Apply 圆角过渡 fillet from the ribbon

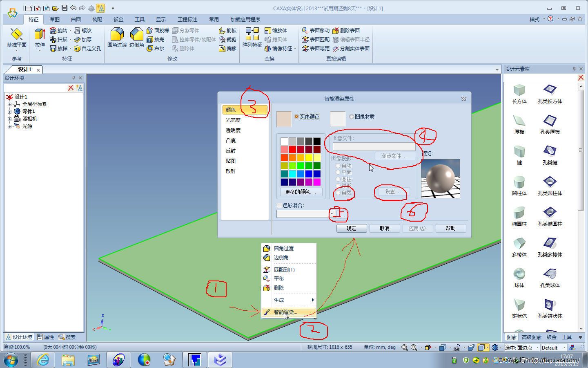click(117, 38)
